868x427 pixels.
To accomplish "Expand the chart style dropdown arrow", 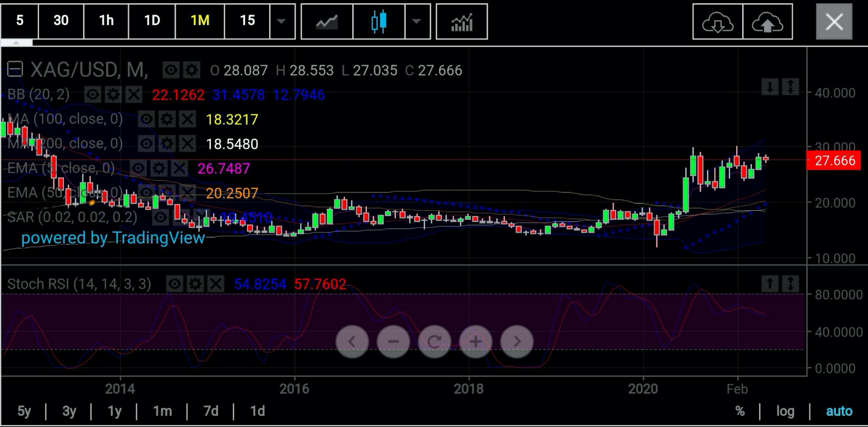I will point(417,22).
